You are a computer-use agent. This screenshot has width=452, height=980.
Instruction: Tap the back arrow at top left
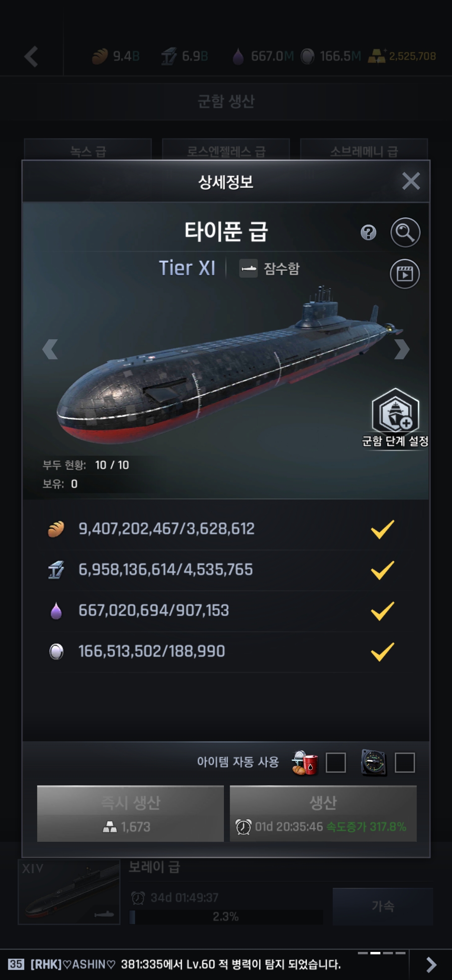tap(31, 57)
